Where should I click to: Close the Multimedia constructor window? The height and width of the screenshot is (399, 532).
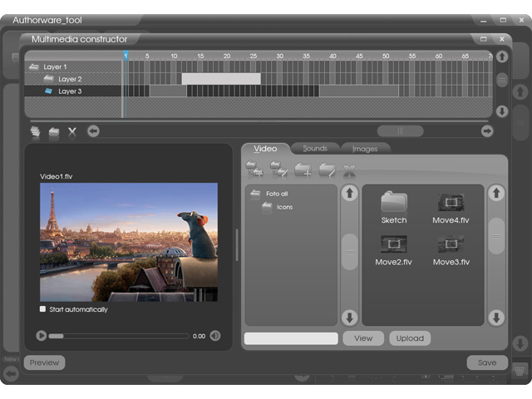[502, 39]
